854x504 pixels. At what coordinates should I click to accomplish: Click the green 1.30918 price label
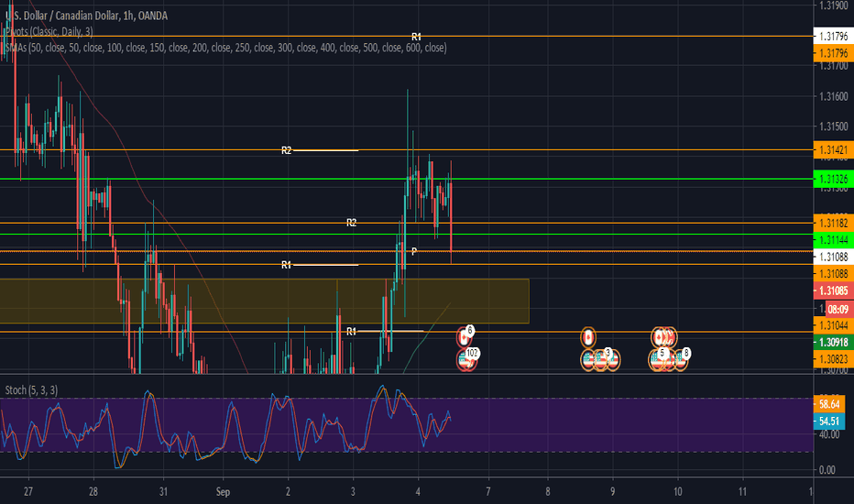tap(833, 342)
